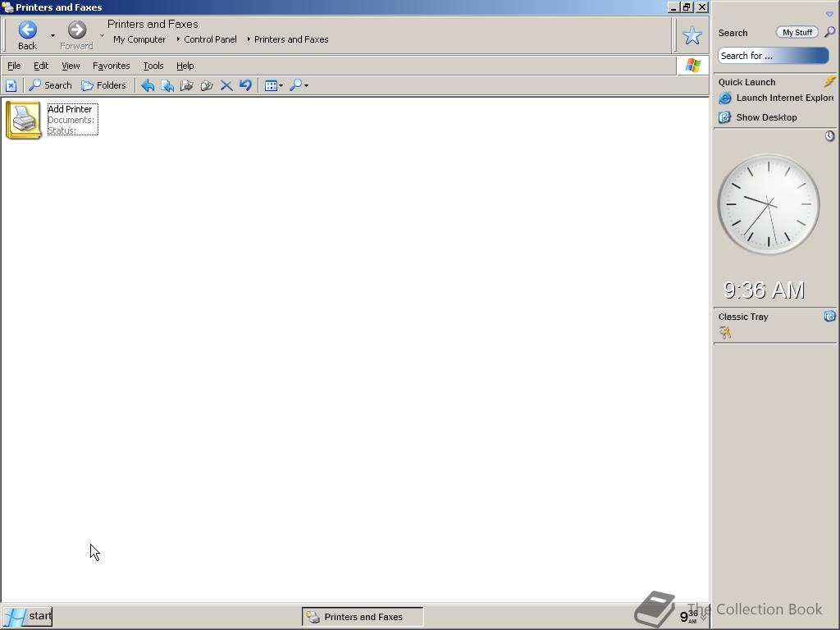Viewport: 840px width, 630px height.
Task: Click the Printers and Faxes title bar icon
Action: (7, 7)
